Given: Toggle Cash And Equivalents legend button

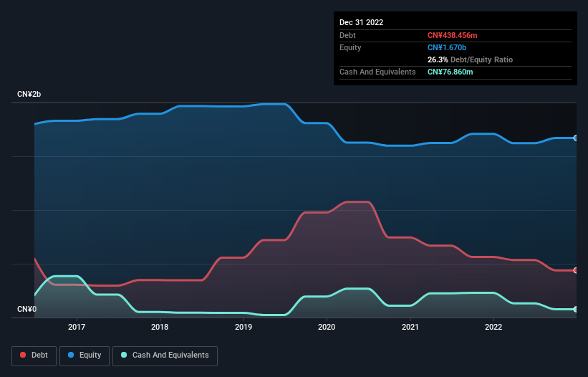Looking at the screenshot, I should (165, 355).
